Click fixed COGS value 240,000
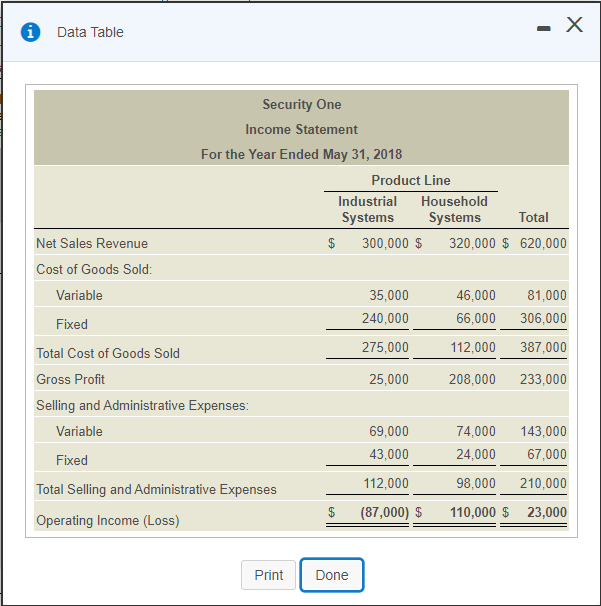The image size is (601, 606). [x=385, y=318]
